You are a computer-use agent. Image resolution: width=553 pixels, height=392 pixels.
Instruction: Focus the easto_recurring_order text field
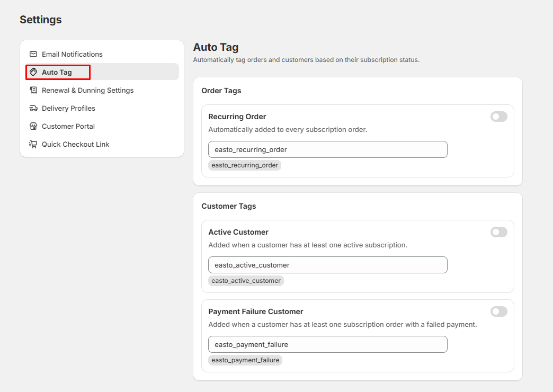(327, 149)
